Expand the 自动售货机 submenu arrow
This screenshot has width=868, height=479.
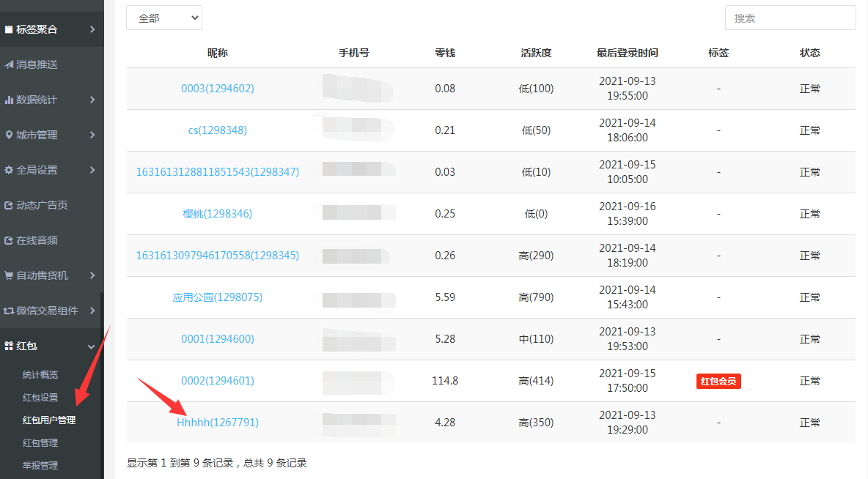(x=92, y=276)
